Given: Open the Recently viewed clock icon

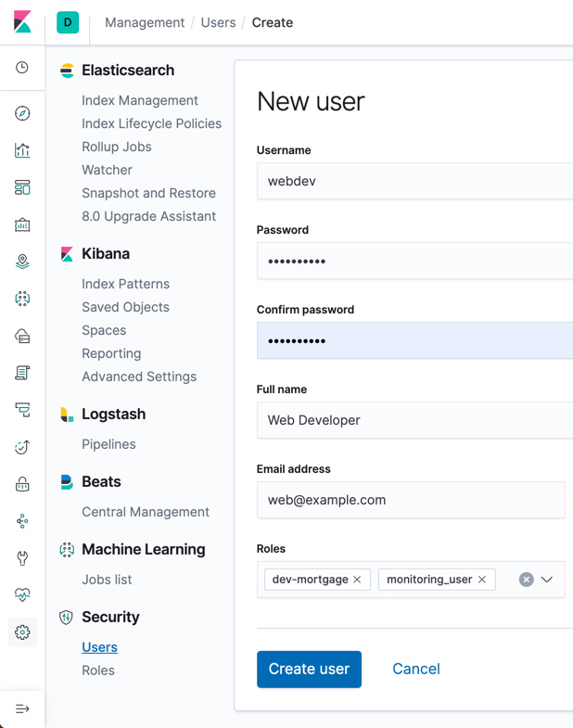Looking at the screenshot, I should point(22,68).
